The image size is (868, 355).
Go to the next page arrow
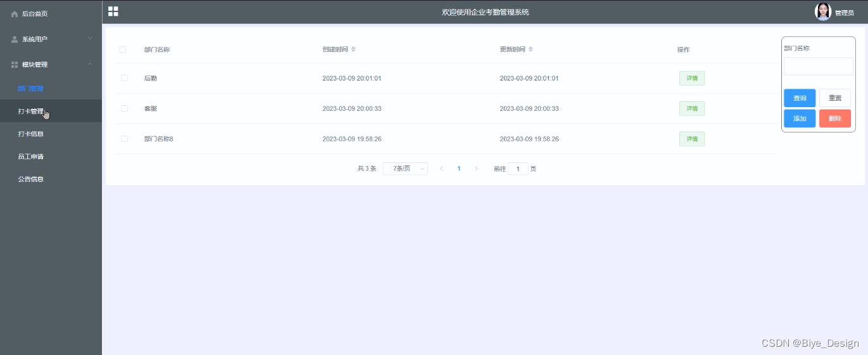pyautogui.click(x=477, y=169)
